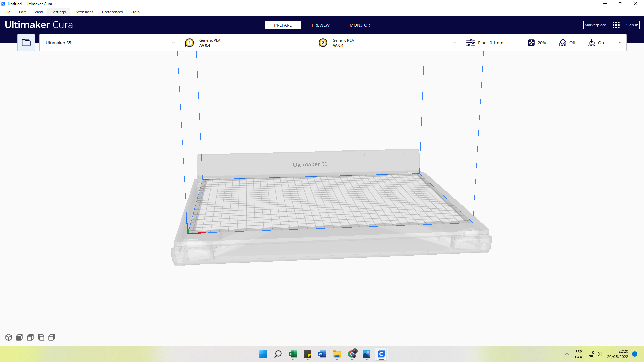Open the File menu
Image resolution: width=644 pixels, height=362 pixels.
7,12
